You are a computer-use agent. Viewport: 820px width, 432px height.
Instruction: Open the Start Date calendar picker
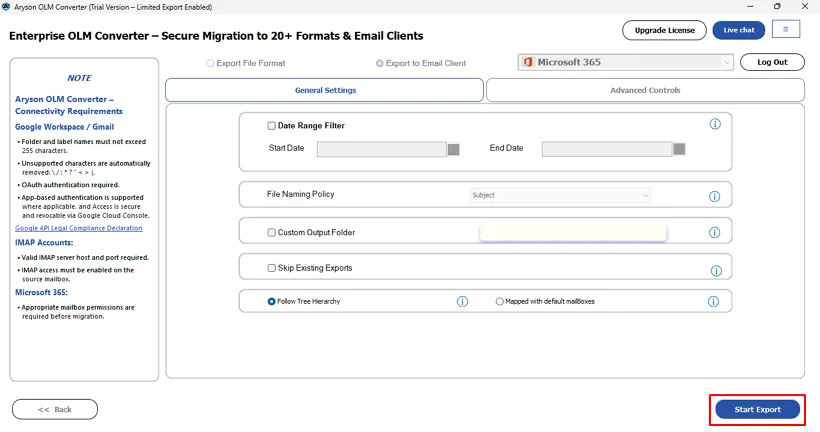453,149
